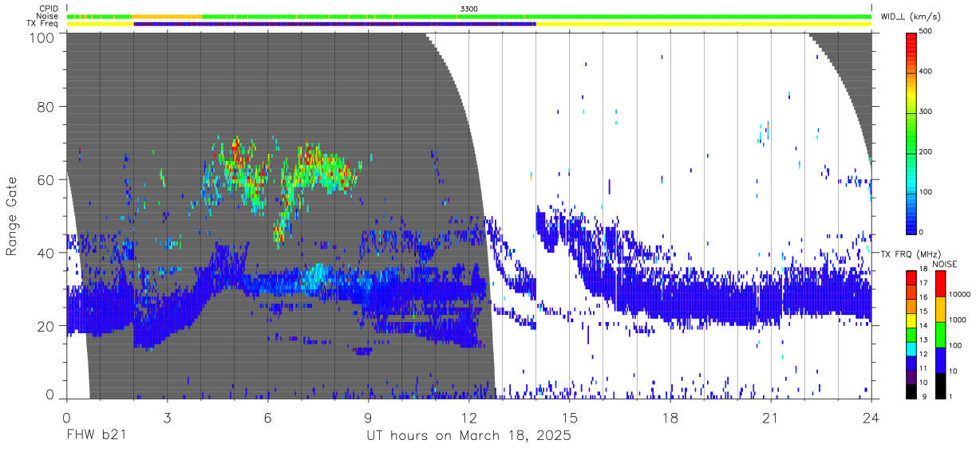Click the 10000 noise tick label
Viewport: 980px width, 452px height.
point(961,295)
